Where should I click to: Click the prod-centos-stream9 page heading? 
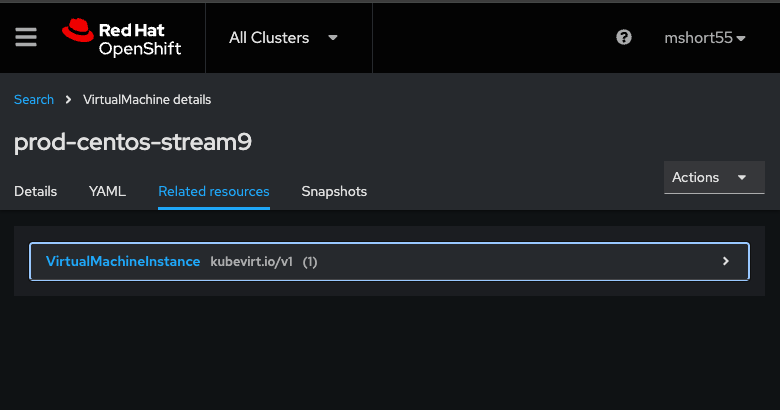coord(133,142)
